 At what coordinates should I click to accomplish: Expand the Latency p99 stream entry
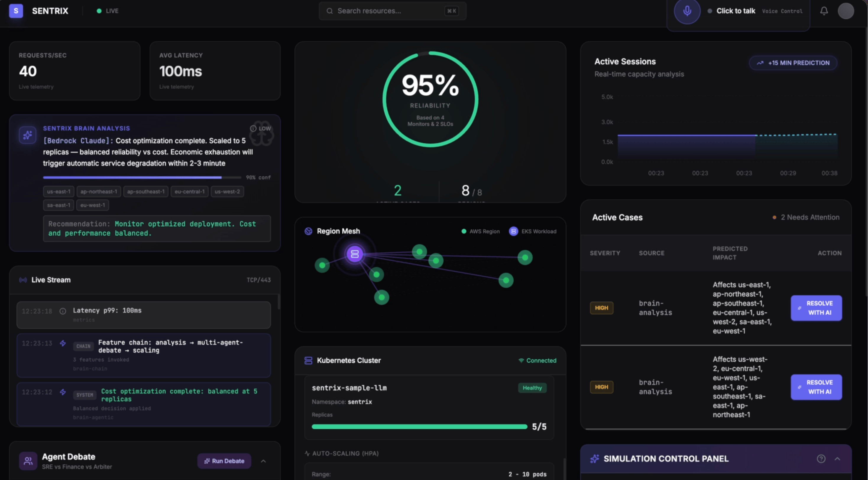click(144, 314)
